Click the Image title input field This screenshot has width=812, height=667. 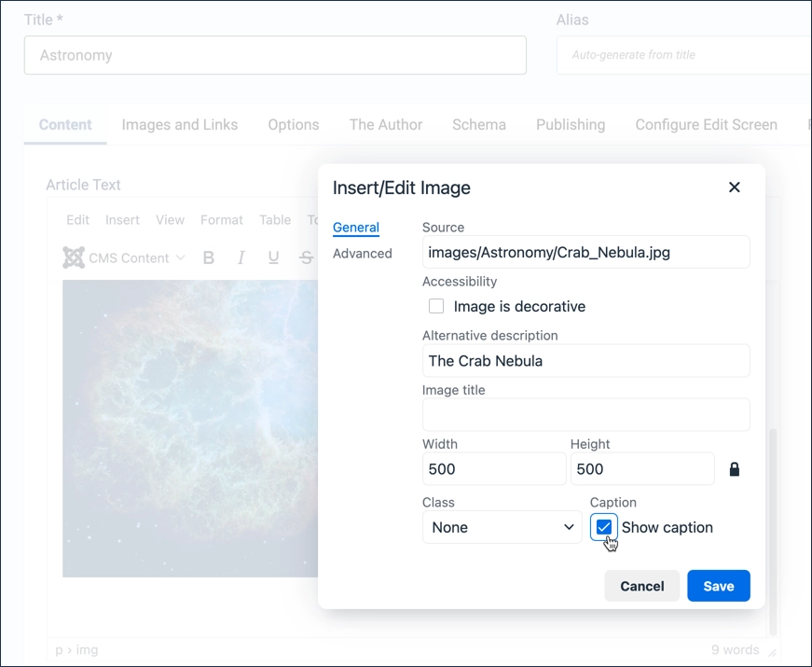tap(585, 415)
